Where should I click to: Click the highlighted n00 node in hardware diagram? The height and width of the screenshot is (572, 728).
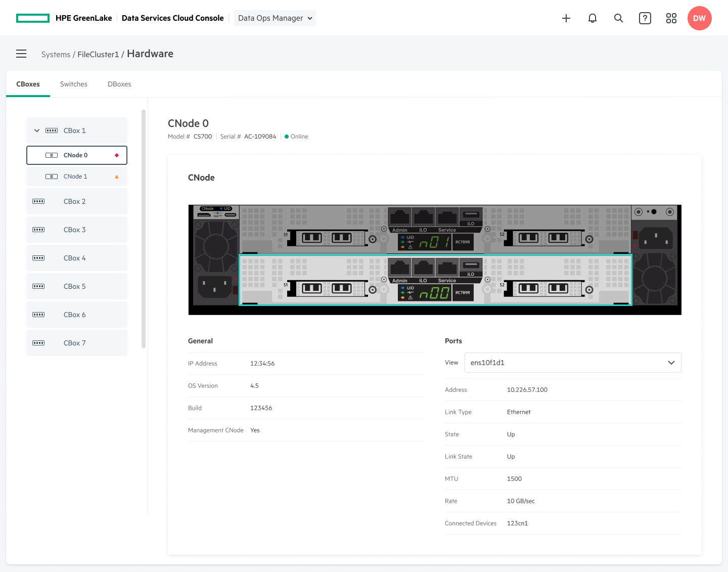pos(435,280)
